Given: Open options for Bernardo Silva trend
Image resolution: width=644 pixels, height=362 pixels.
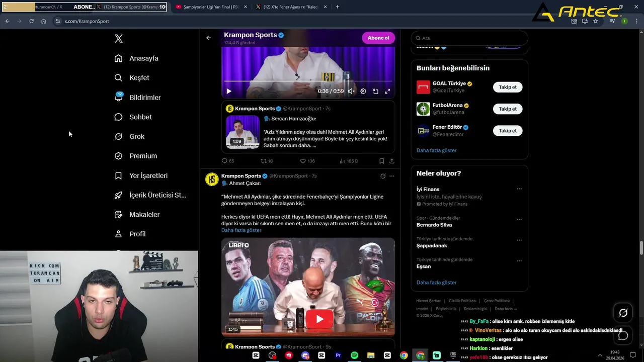Looking at the screenshot, I should (x=519, y=219).
